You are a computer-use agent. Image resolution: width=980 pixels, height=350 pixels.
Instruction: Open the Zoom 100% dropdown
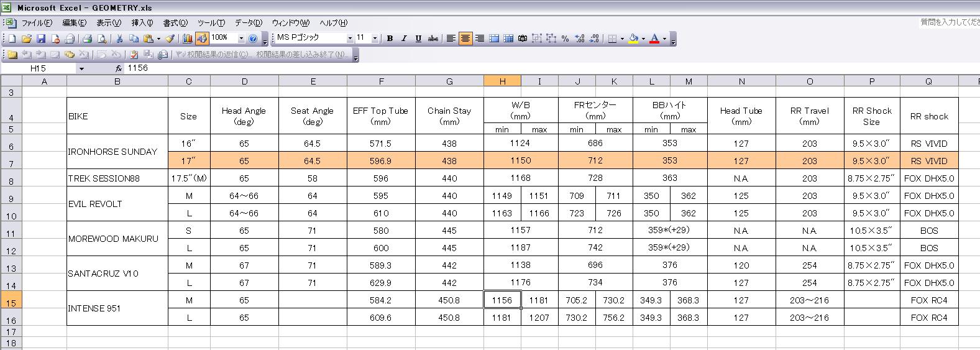click(242, 39)
